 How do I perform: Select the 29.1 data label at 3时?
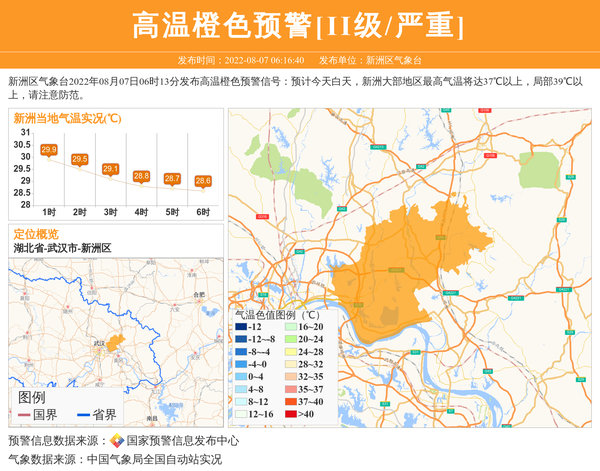point(110,169)
